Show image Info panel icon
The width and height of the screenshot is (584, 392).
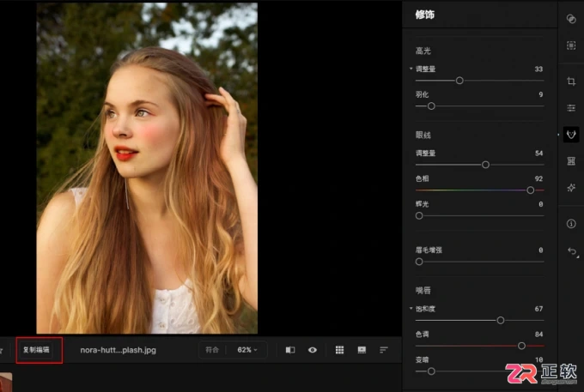[571, 224]
